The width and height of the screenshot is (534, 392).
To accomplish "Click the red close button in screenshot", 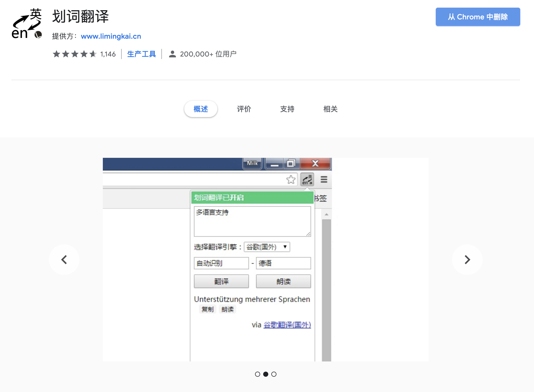I will coord(315,163).
